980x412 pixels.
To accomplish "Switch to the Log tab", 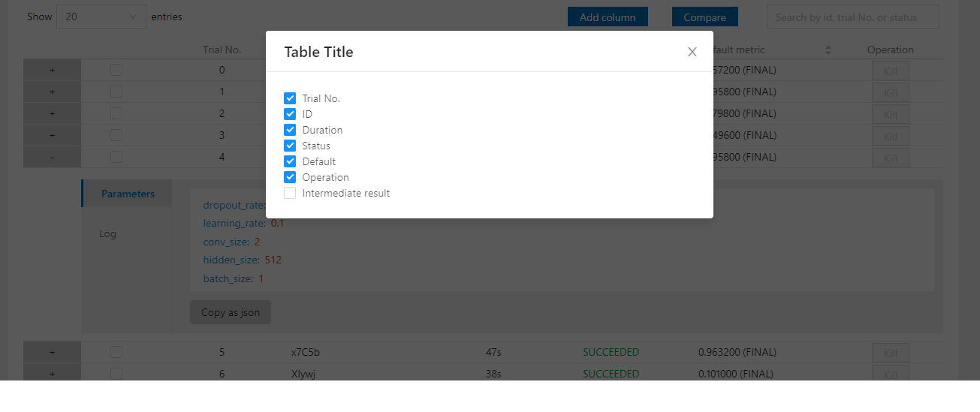I will click(x=108, y=233).
